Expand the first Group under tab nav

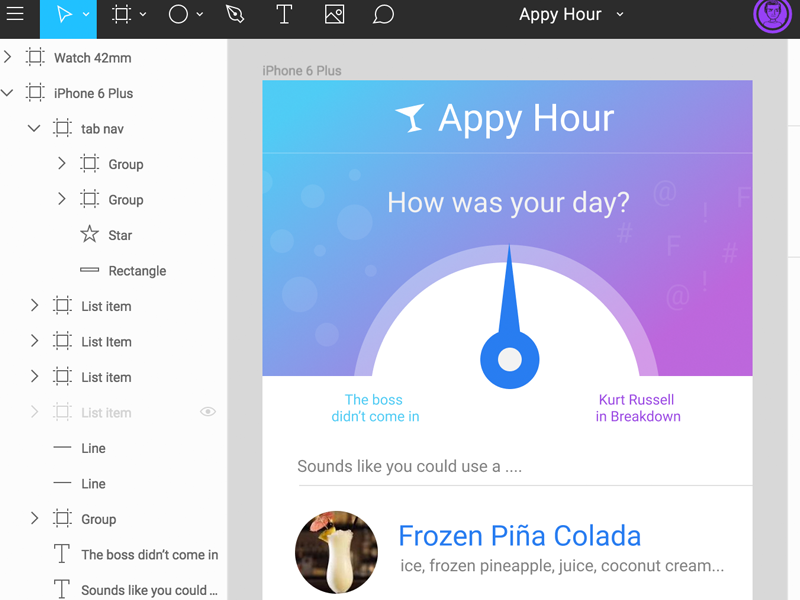(61, 163)
